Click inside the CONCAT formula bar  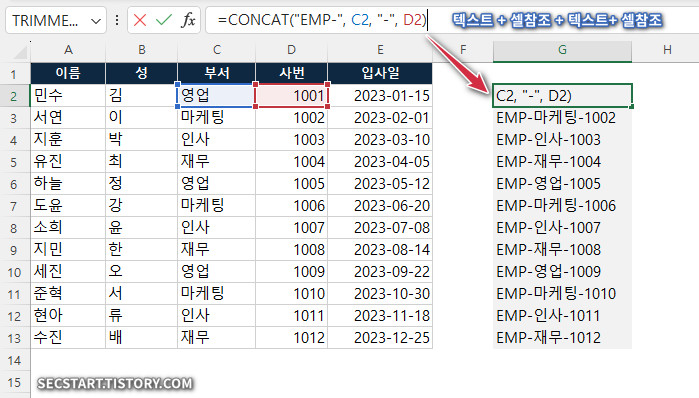(452, 20)
